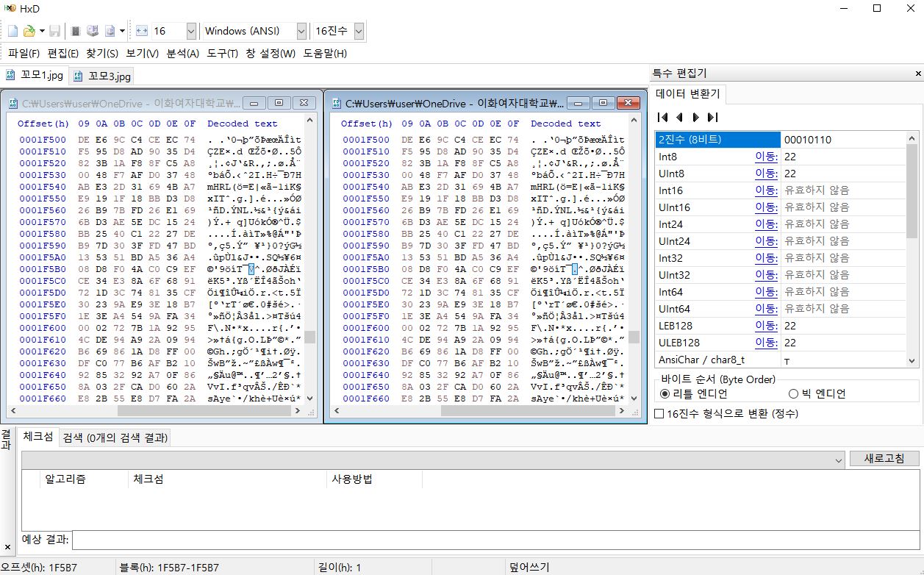924x575 pixels.
Task: Click the 사용방법 column header
Action: [374, 479]
